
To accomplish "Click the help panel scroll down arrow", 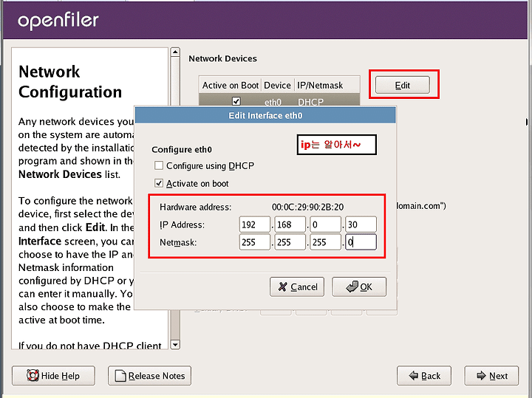I will [175, 345].
